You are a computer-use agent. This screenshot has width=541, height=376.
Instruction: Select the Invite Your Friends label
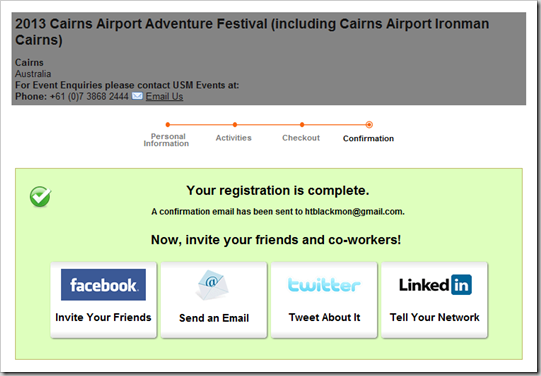(103, 317)
